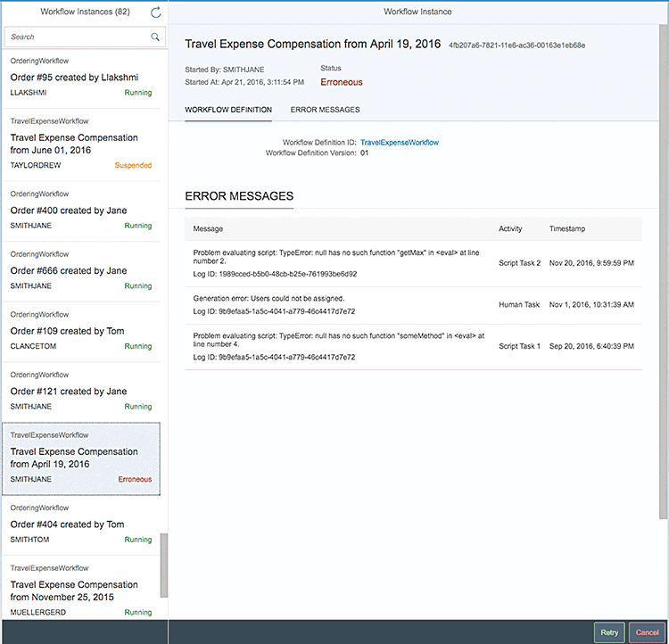Click the Script Task 2 getMax error row

click(412, 263)
